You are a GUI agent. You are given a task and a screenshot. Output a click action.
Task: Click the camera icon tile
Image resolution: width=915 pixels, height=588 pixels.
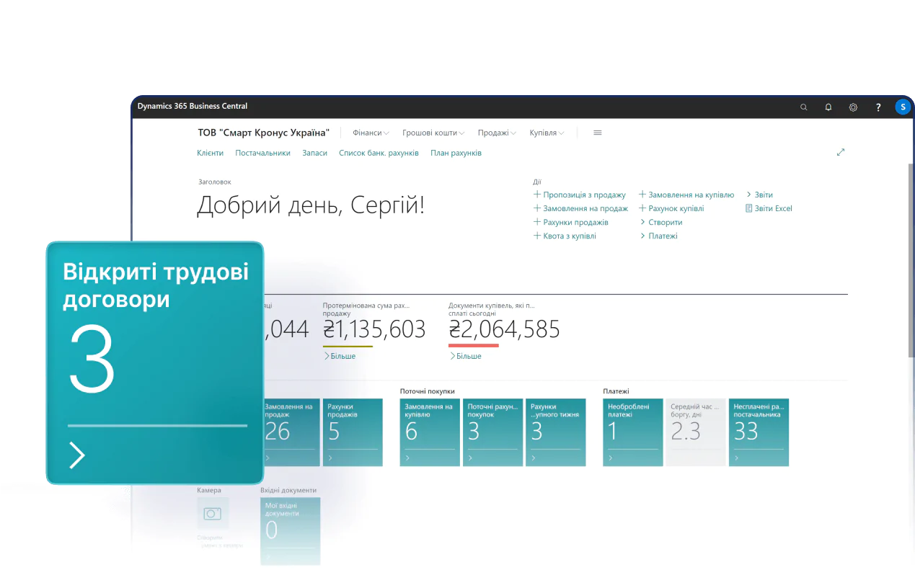click(x=212, y=514)
